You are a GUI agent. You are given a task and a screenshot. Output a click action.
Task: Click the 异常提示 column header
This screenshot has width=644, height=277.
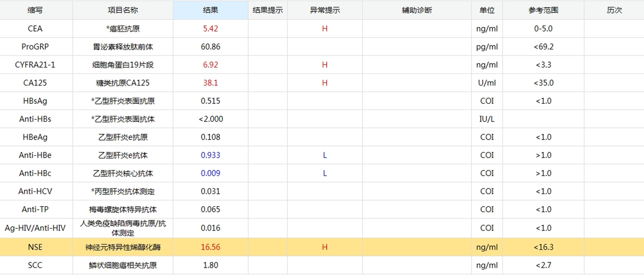[x=325, y=10]
